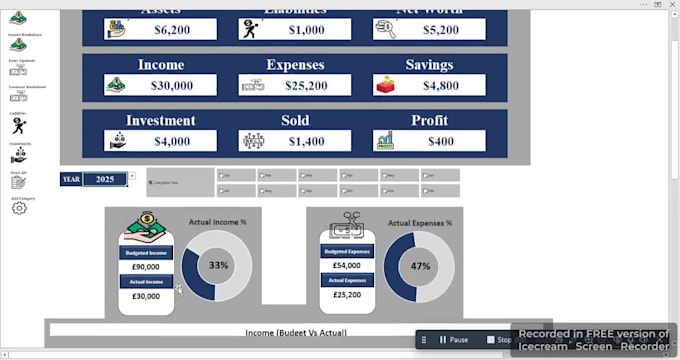Click the £54,000 budgeted expenses value
The width and height of the screenshot is (680, 360).
[x=347, y=265]
